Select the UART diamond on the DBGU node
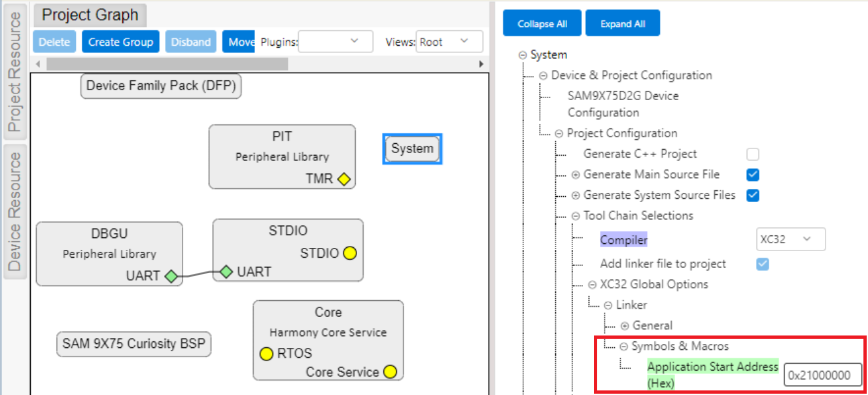Viewport: 868px width, 395px height. click(171, 276)
